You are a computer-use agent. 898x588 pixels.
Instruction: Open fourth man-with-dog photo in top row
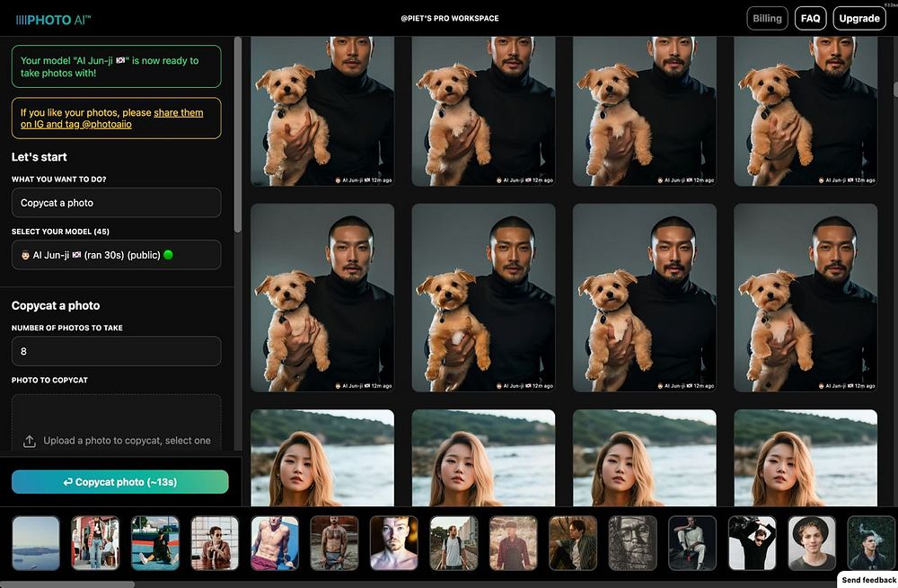pos(806,111)
